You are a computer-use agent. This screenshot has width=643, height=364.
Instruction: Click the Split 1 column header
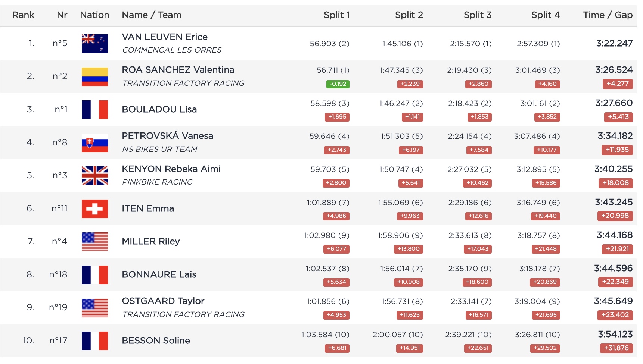[x=336, y=15]
